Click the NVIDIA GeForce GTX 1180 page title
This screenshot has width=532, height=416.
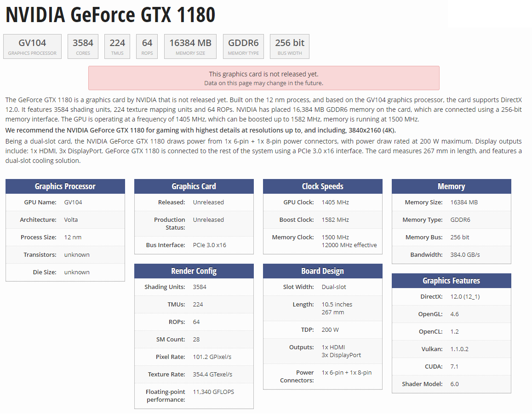coord(110,15)
